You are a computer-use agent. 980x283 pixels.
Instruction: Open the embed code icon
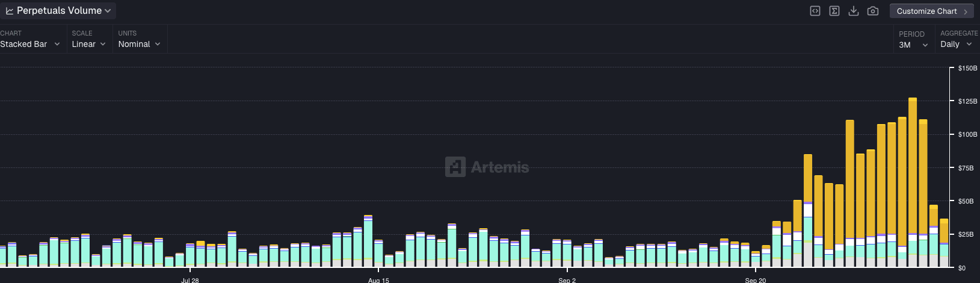coord(815,11)
